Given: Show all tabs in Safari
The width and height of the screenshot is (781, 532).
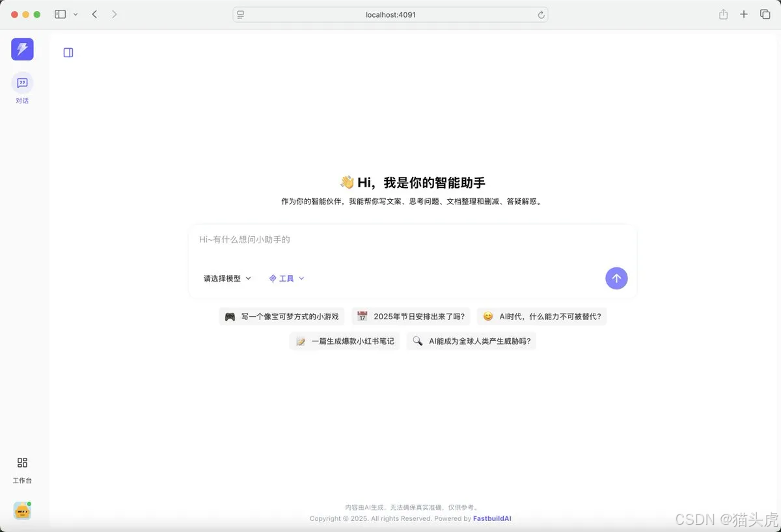Looking at the screenshot, I should (x=765, y=14).
